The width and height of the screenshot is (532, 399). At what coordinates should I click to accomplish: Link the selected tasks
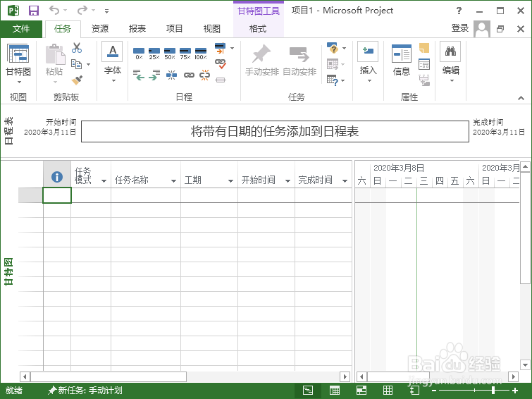tap(189, 75)
